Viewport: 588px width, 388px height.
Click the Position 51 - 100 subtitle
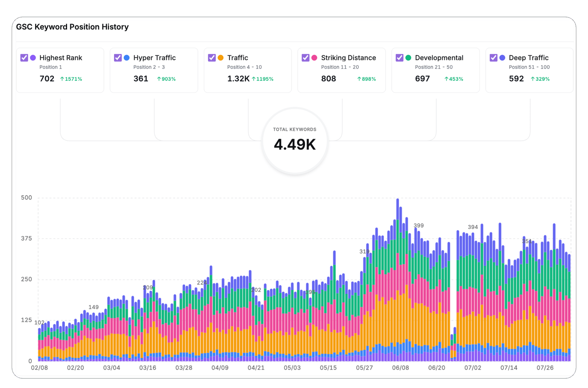[x=529, y=67]
